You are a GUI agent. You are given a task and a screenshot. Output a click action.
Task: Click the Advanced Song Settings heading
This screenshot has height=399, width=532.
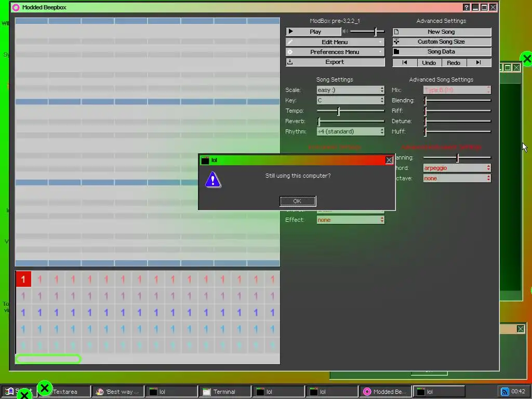(x=441, y=79)
